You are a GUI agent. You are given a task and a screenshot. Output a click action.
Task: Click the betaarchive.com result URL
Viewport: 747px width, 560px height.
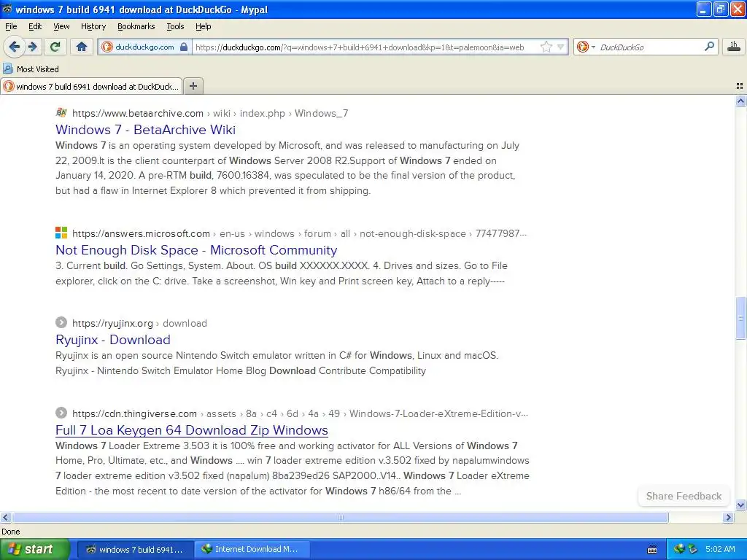click(210, 113)
